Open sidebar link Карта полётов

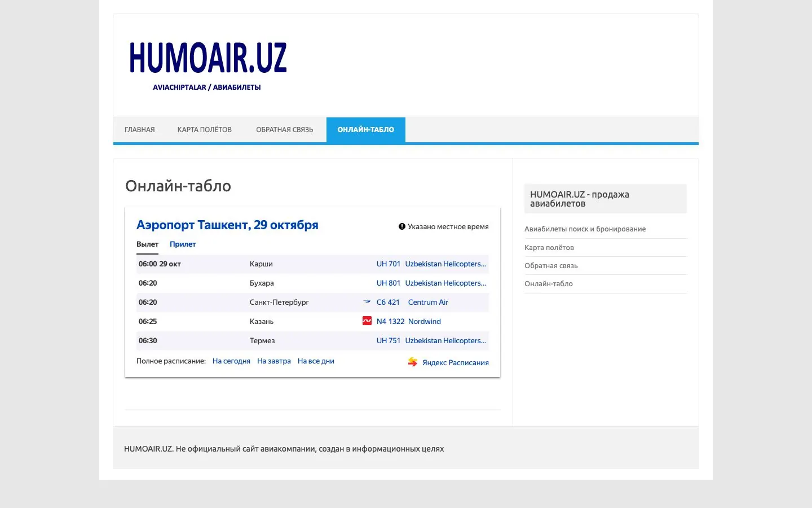click(x=549, y=247)
